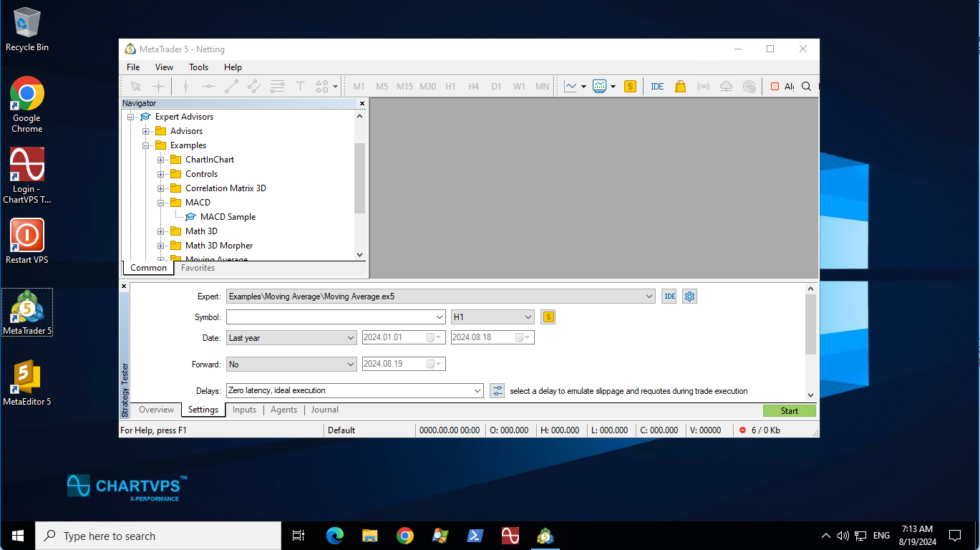The width and height of the screenshot is (980, 550).
Task: Click the toolbar search magnifier icon
Action: coord(806,87)
